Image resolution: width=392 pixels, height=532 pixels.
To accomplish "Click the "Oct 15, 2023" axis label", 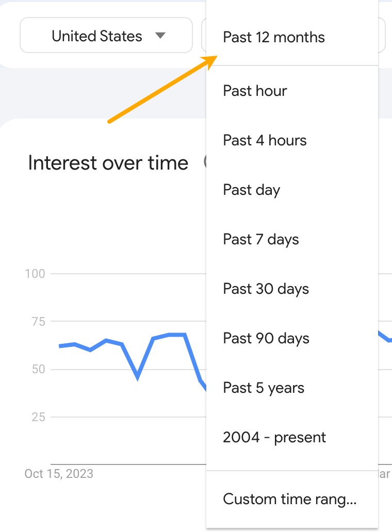I will (59, 473).
